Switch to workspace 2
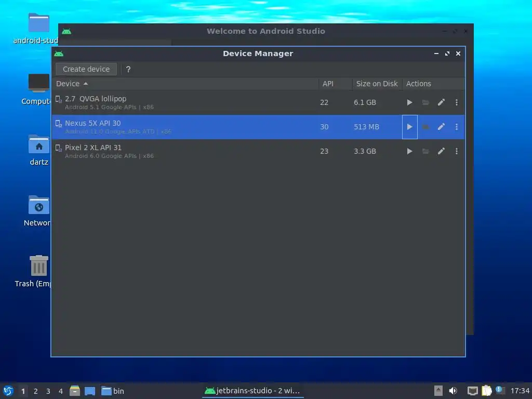 pos(36,391)
